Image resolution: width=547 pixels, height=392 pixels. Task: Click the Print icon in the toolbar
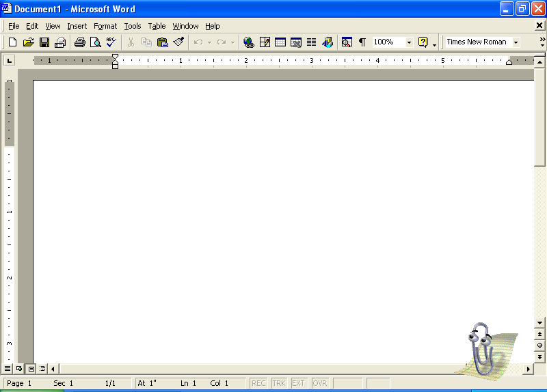(79, 42)
